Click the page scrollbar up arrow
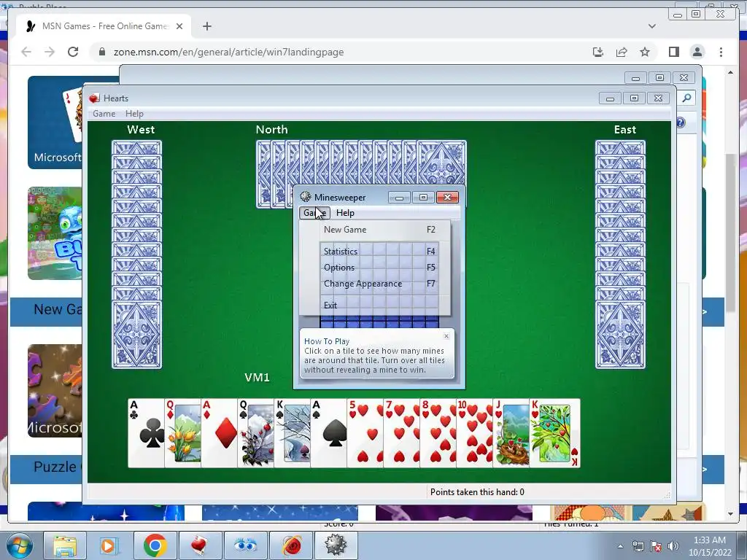Viewport: 747px width, 560px height. point(730,72)
